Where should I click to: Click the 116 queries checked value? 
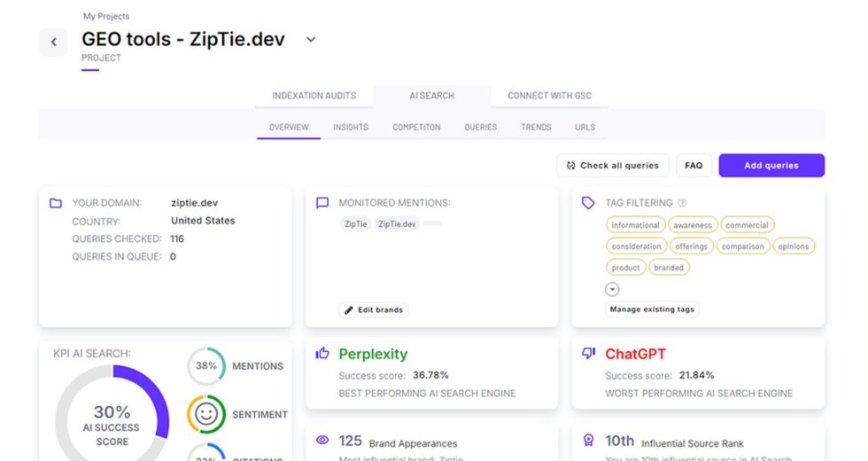(x=177, y=238)
